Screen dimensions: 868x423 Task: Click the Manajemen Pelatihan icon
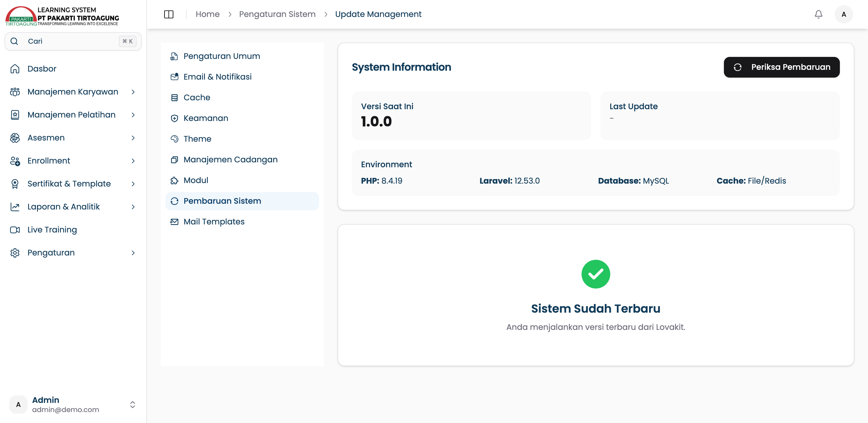(15, 115)
